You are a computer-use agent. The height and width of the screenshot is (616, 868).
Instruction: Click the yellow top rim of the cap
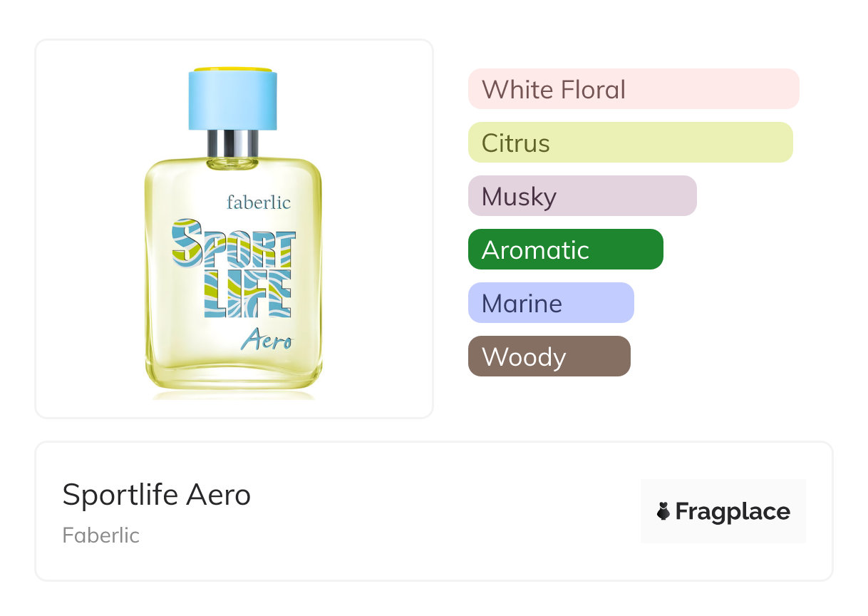point(233,70)
